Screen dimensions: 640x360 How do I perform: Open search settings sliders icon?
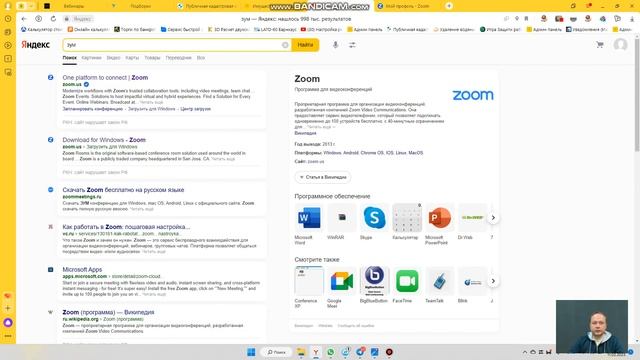point(352,45)
